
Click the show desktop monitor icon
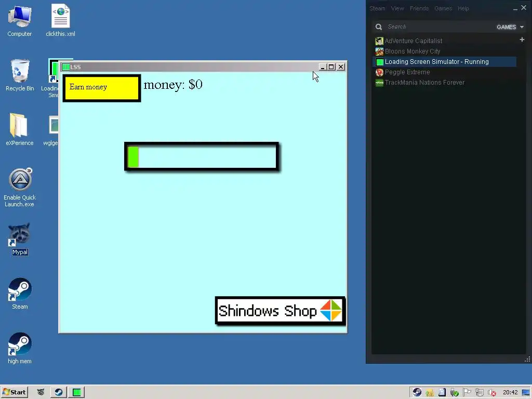[x=526, y=393]
